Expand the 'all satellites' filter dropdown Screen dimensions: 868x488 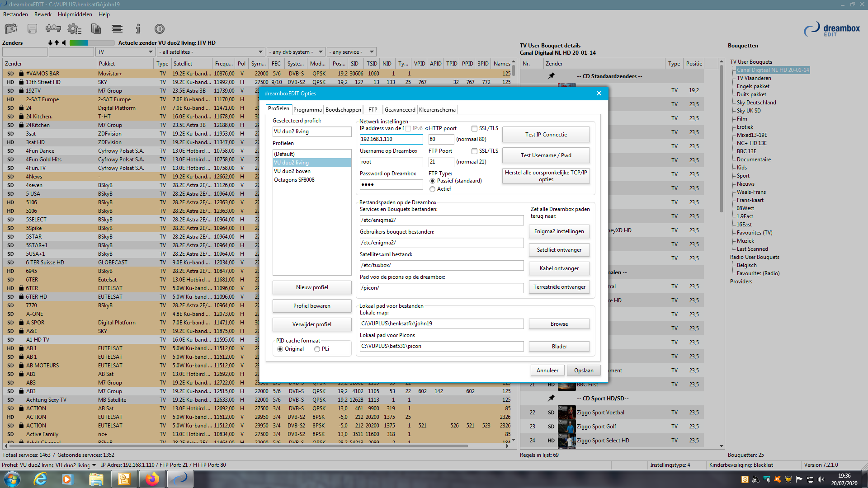click(x=260, y=52)
